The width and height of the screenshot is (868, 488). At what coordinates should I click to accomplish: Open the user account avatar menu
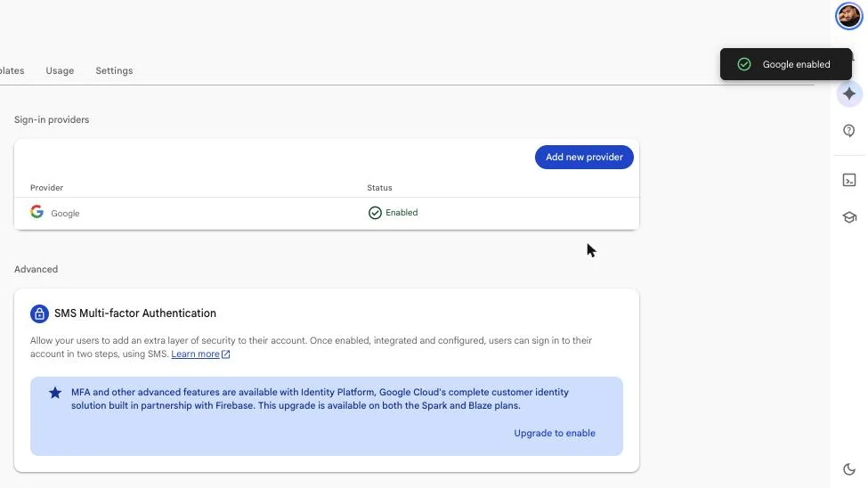(x=848, y=15)
